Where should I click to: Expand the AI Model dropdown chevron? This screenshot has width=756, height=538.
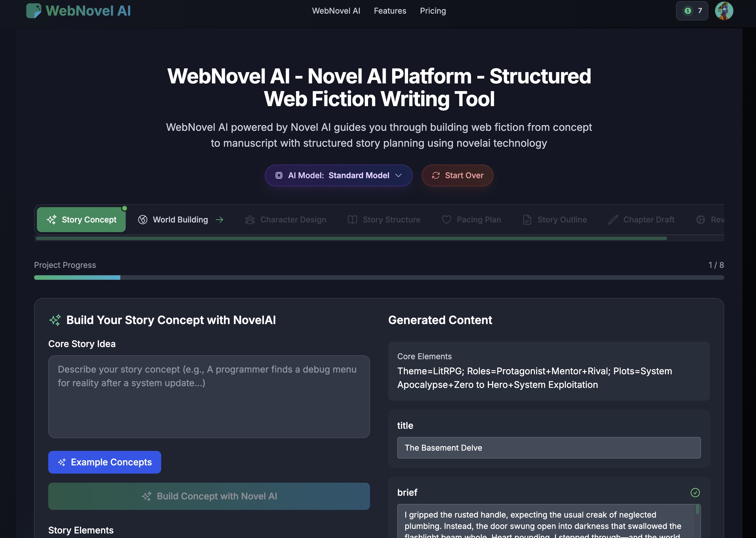pos(398,175)
